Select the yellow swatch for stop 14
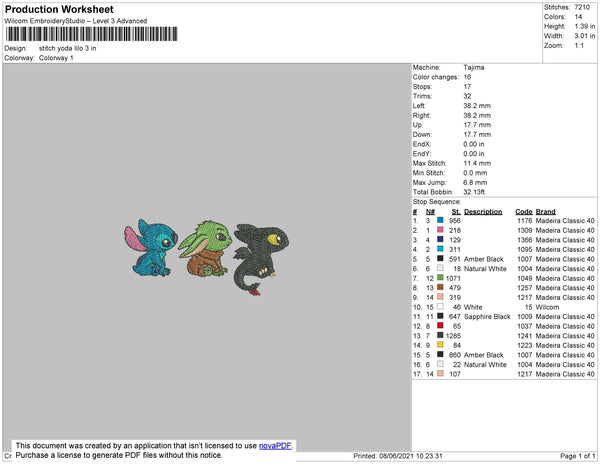The image size is (600, 464). point(440,345)
